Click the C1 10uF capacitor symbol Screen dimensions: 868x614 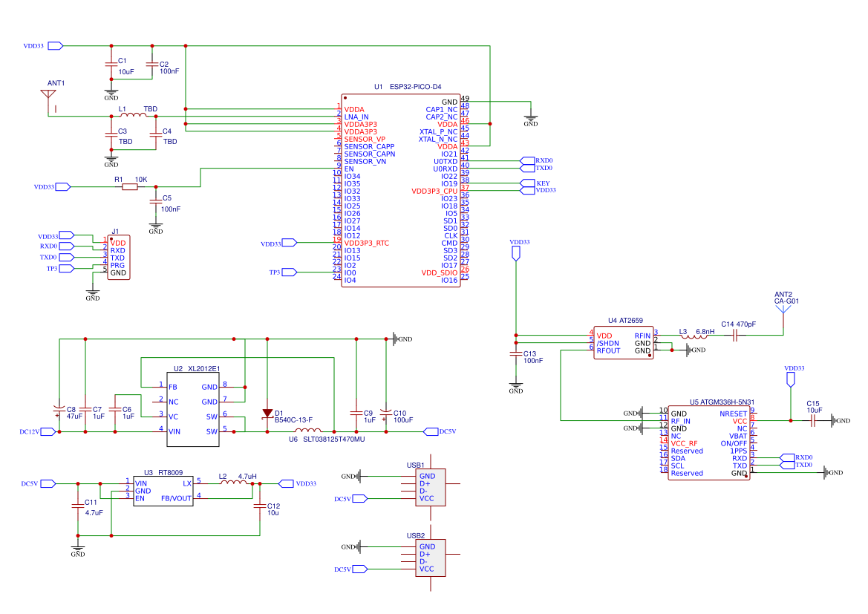(111, 65)
